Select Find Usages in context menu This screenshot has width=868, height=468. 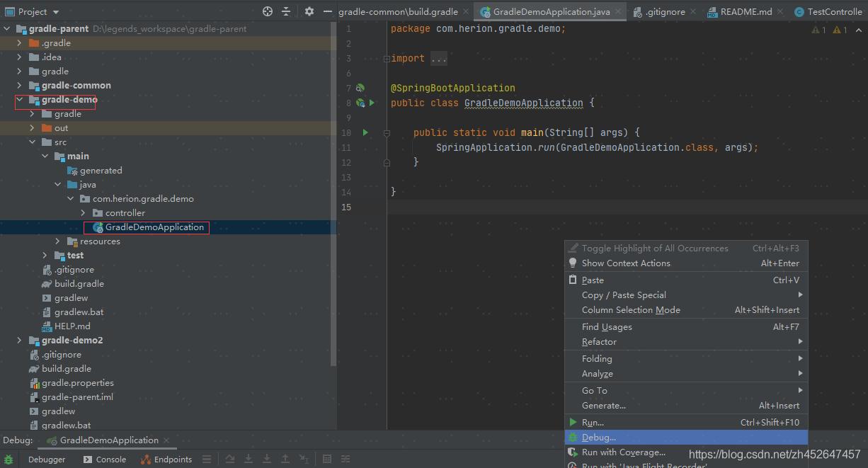click(x=607, y=327)
